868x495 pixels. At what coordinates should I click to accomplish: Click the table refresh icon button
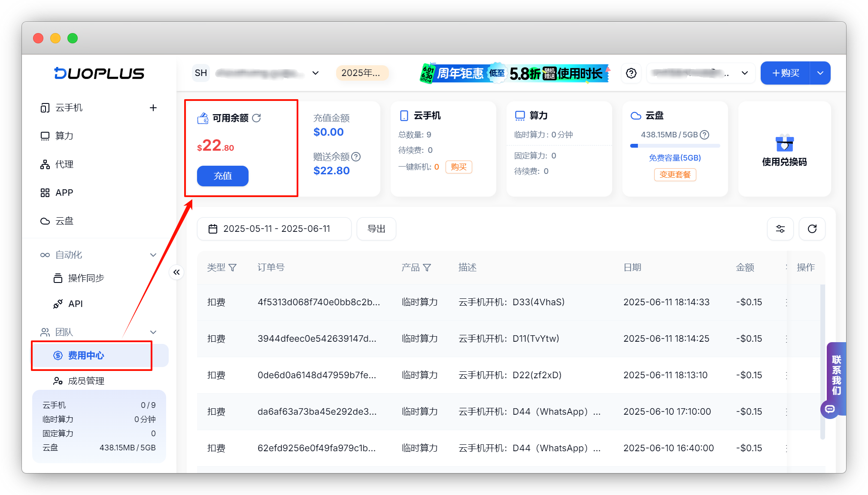click(812, 229)
